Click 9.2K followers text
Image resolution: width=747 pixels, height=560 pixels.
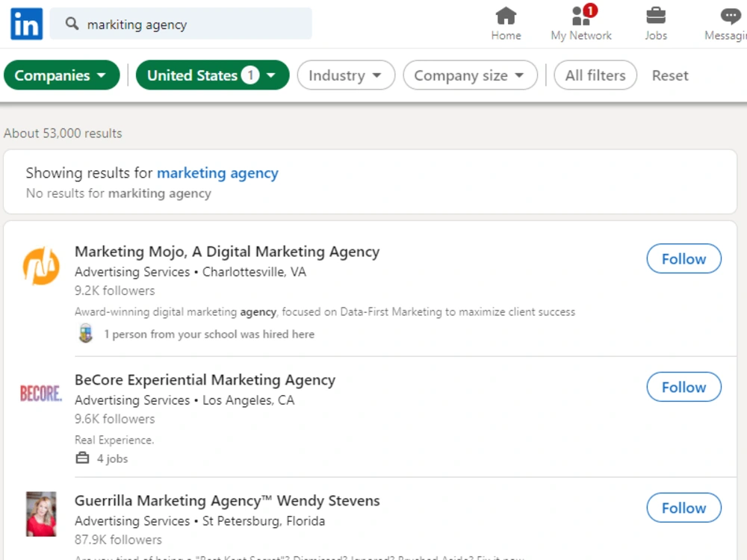click(x=115, y=290)
